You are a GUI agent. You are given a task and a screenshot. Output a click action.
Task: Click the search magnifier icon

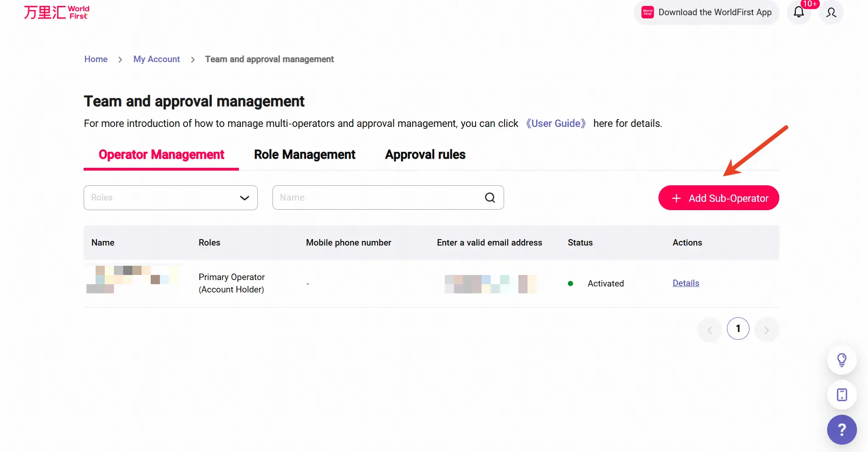490,198
